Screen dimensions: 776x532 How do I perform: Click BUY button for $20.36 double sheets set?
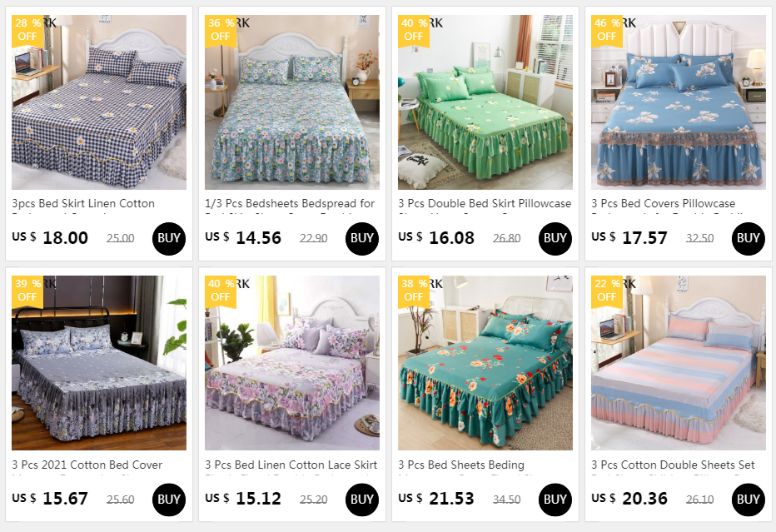[x=748, y=500]
